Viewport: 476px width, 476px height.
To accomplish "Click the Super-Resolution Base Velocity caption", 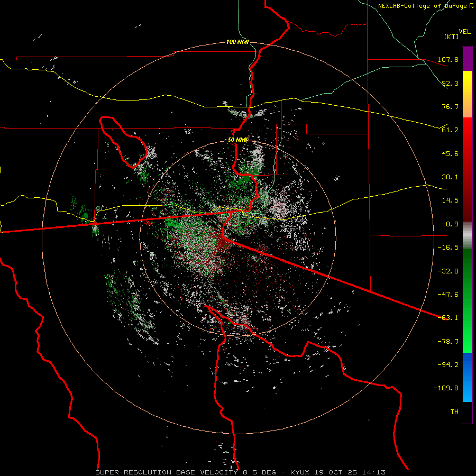I will (241, 472).
